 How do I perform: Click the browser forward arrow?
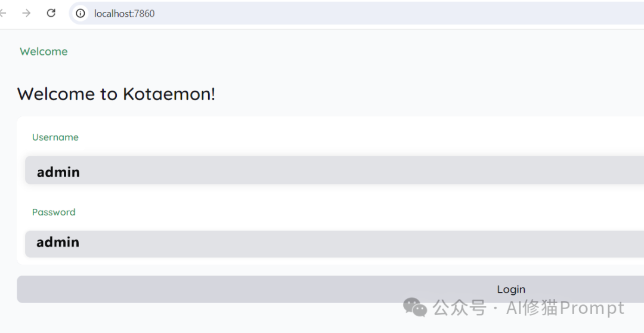26,13
